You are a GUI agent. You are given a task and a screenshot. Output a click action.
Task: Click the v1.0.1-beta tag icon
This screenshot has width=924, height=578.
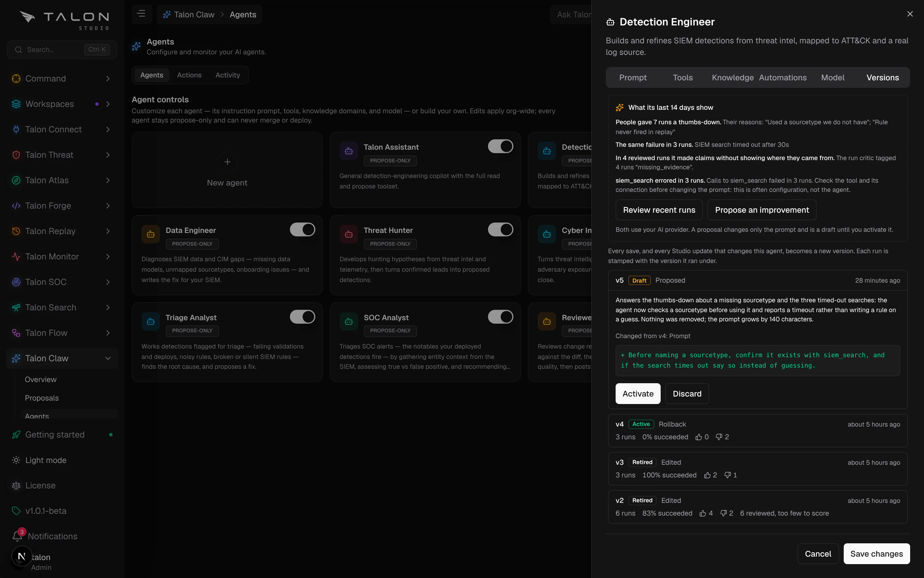[16, 511]
